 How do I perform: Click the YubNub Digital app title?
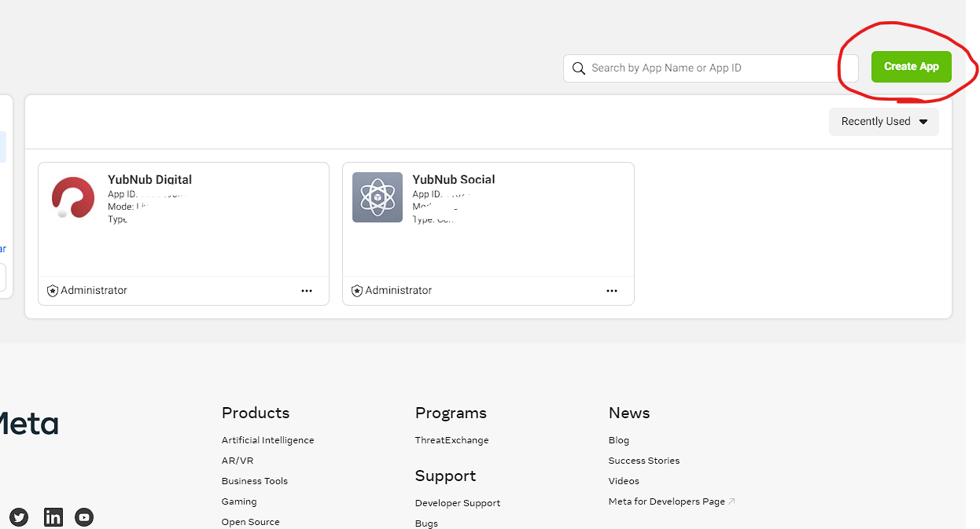coord(149,179)
